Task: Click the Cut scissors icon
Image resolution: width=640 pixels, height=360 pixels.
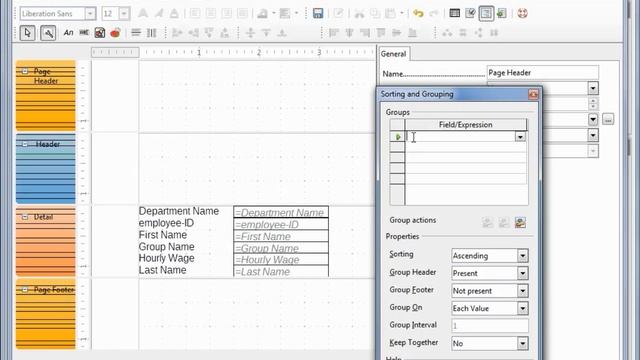Action: tap(359, 13)
